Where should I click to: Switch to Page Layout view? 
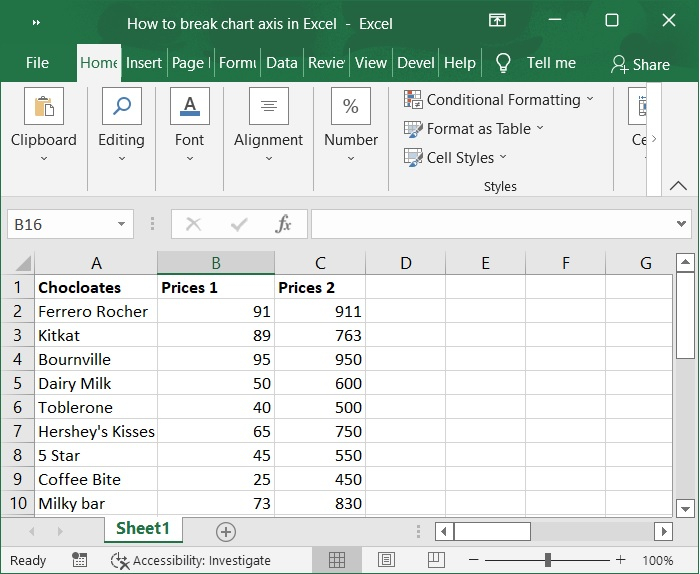click(x=386, y=560)
